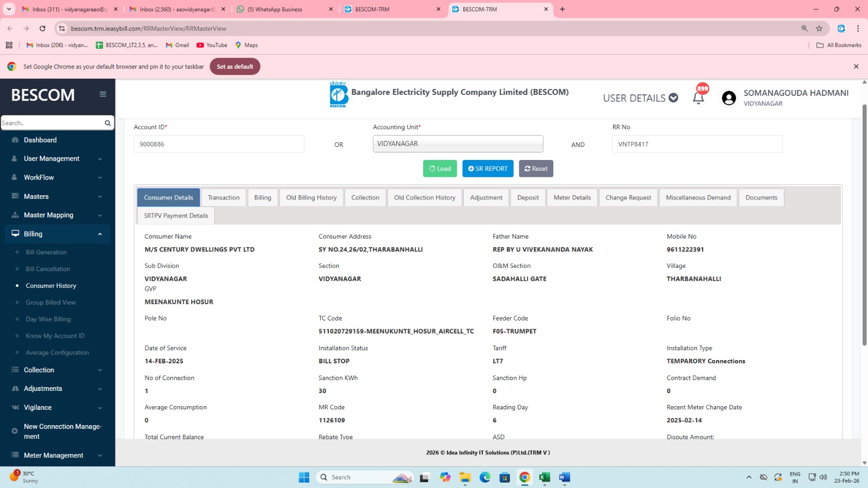Open the notifications bell icon
868x488 pixels.
coord(698,98)
